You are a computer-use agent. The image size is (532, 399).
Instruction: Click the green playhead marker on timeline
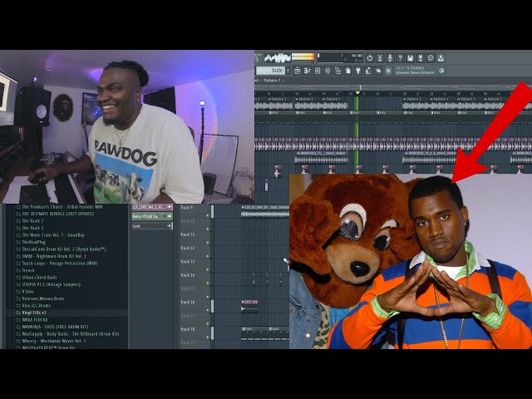357,93
